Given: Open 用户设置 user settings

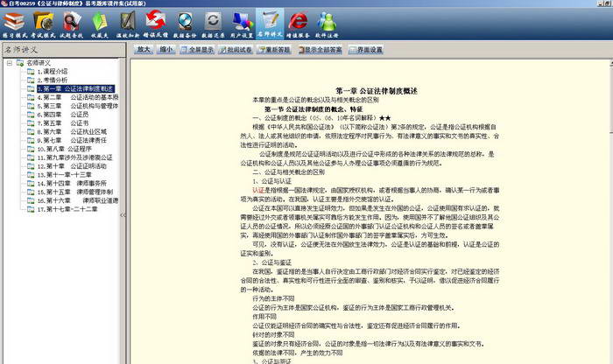Looking at the screenshot, I should [242, 24].
